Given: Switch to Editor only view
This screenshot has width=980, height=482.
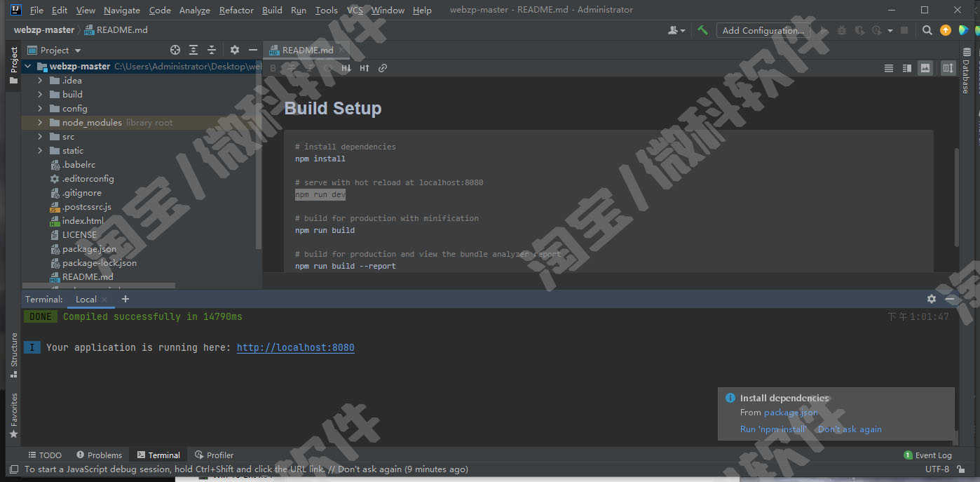Looking at the screenshot, I should pos(889,68).
